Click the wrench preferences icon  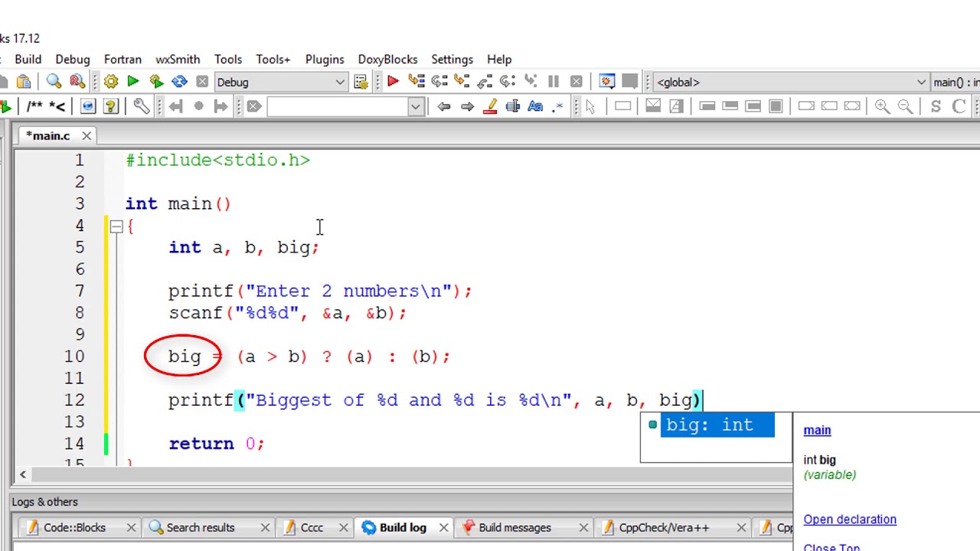(x=142, y=106)
